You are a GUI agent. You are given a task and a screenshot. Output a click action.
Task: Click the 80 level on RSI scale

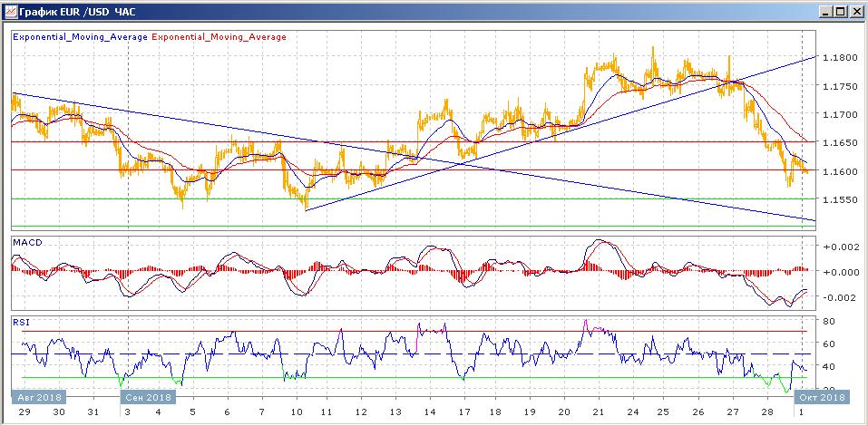tap(828, 321)
